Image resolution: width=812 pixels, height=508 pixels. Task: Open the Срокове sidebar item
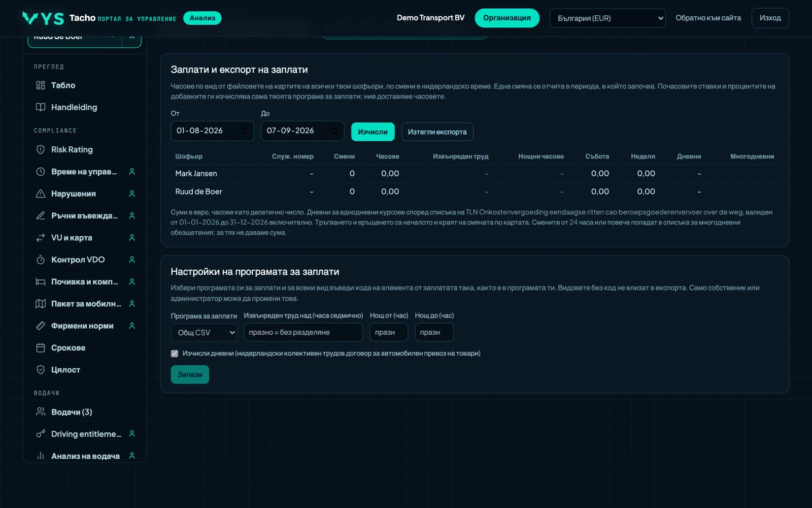click(x=85, y=348)
